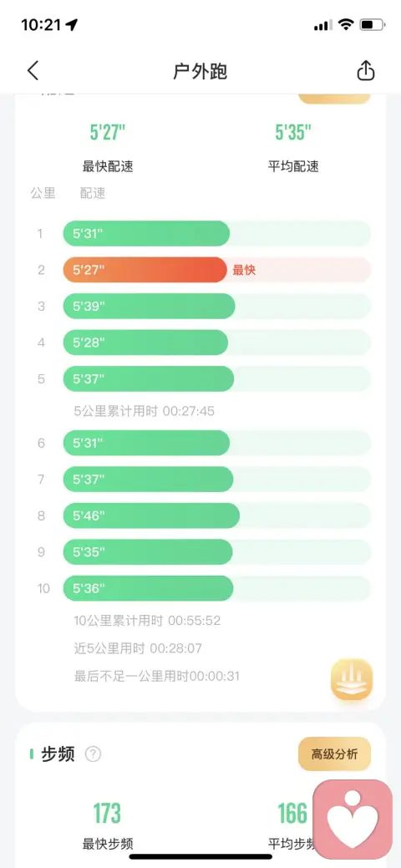
Task: Tap the 5'27" 最快配速 value
Action: [108, 133]
